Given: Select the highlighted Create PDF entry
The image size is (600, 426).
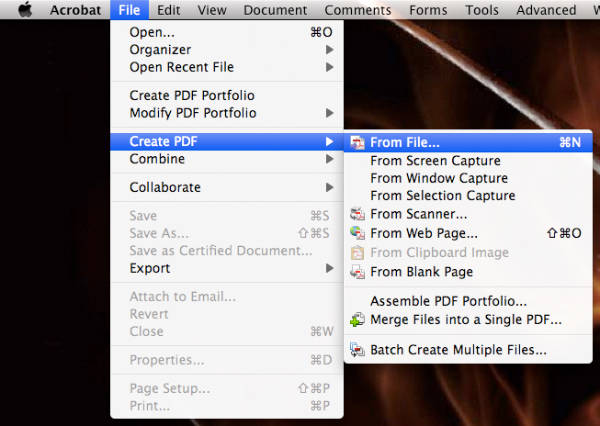Looking at the screenshot, I should (x=227, y=142).
